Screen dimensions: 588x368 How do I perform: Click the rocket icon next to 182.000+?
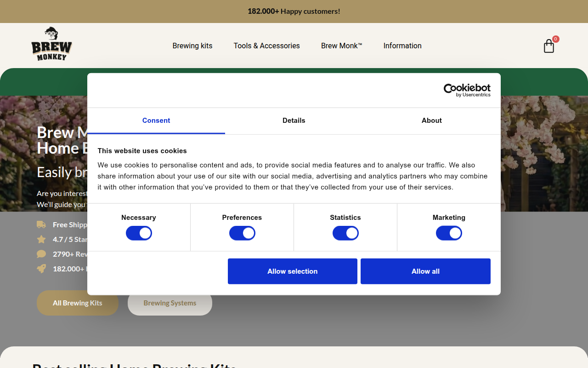41,269
